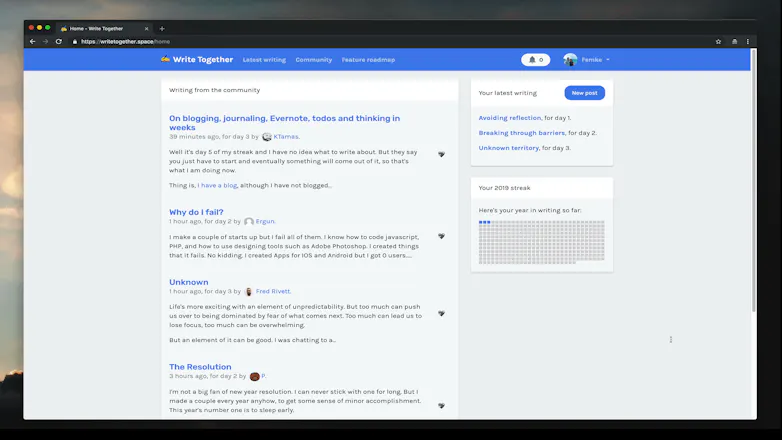The width and height of the screenshot is (782, 440).
Task: Go to Community nav item
Action: [314, 60]
